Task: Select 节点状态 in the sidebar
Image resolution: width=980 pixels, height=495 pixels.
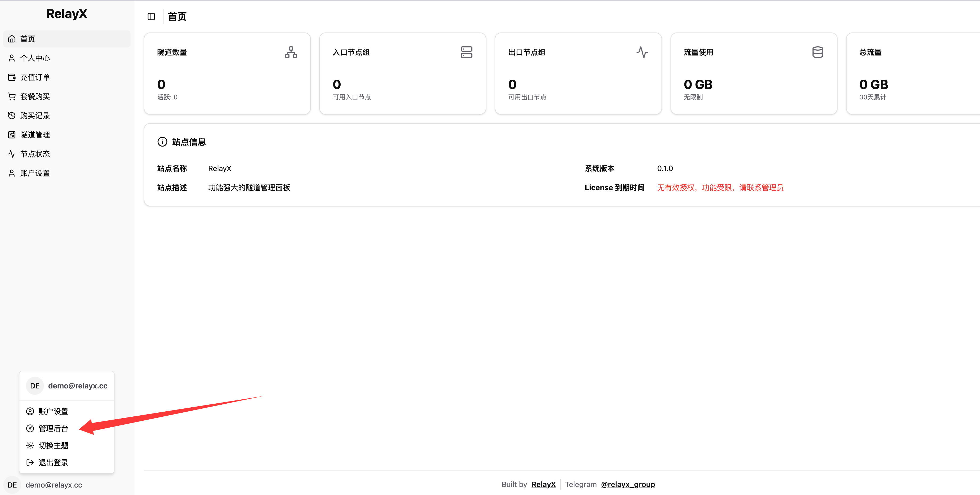Action: pyautogui.click(x=35, y=154)
